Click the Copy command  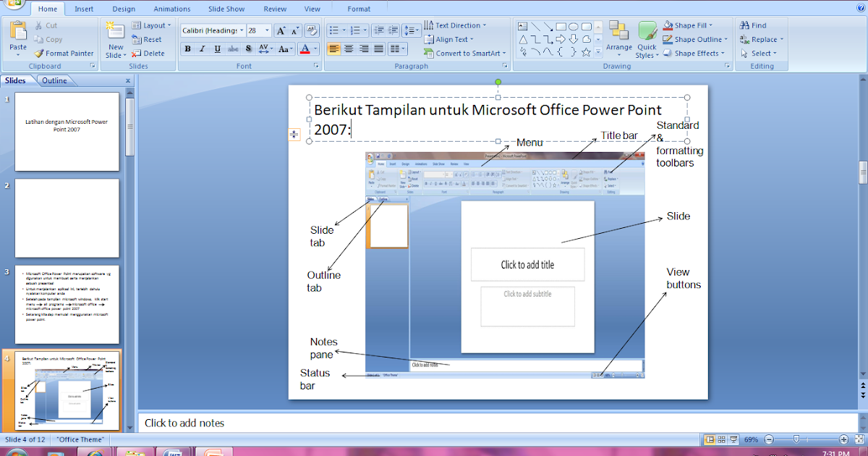pos(48,39)
